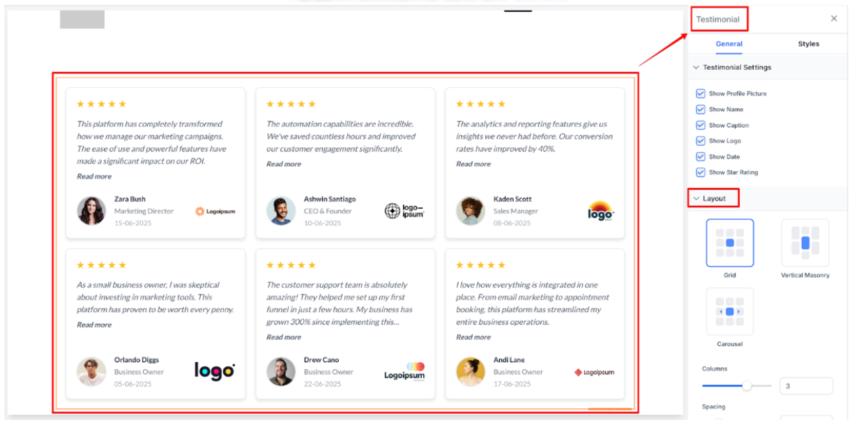The width and height of the screenshot is (868, 432).
Task: Read more of Ashwin Santiago's testimonial
Action: pos(284,164)
